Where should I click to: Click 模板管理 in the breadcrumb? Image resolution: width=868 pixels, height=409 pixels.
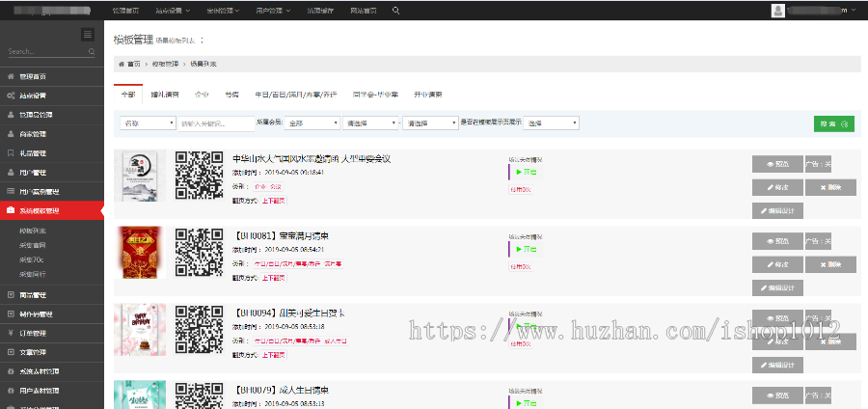(x=165, y=65)
